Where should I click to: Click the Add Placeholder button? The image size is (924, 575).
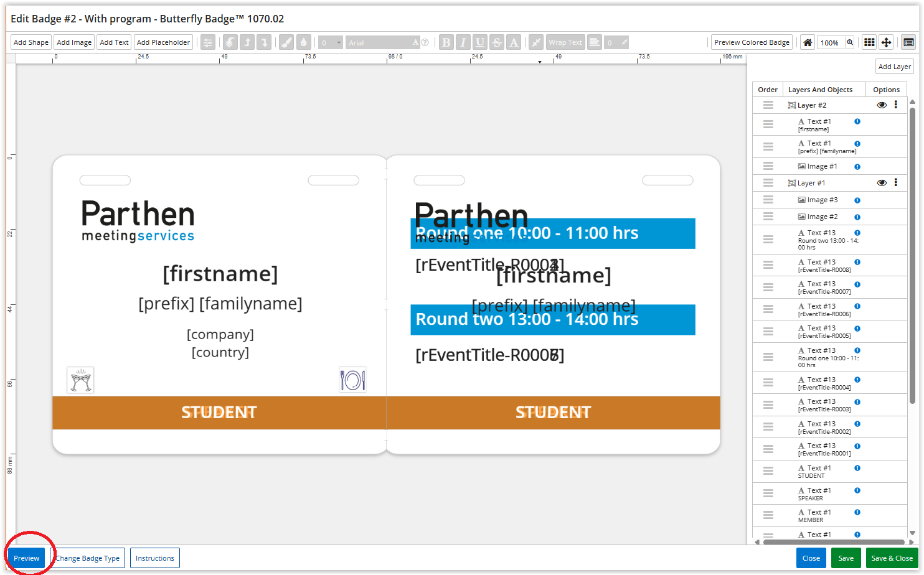pyautogui.click(x=163, y=42)
